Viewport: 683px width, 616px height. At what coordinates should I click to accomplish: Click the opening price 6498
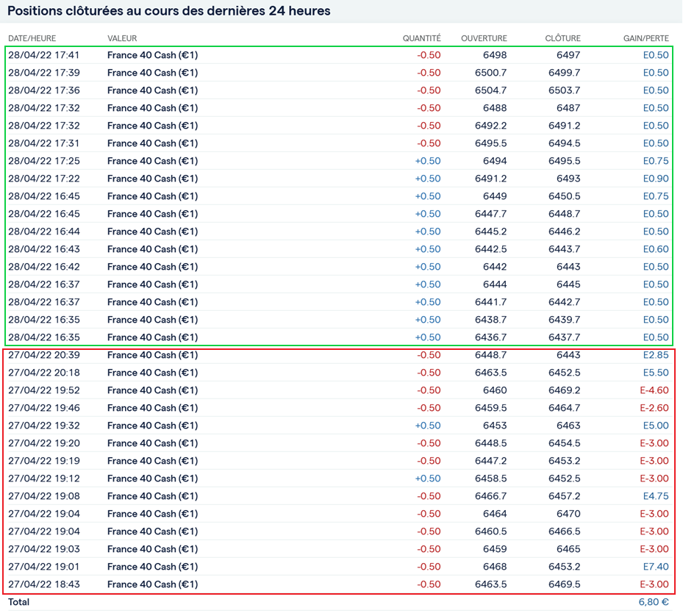(x=495, y=55)
